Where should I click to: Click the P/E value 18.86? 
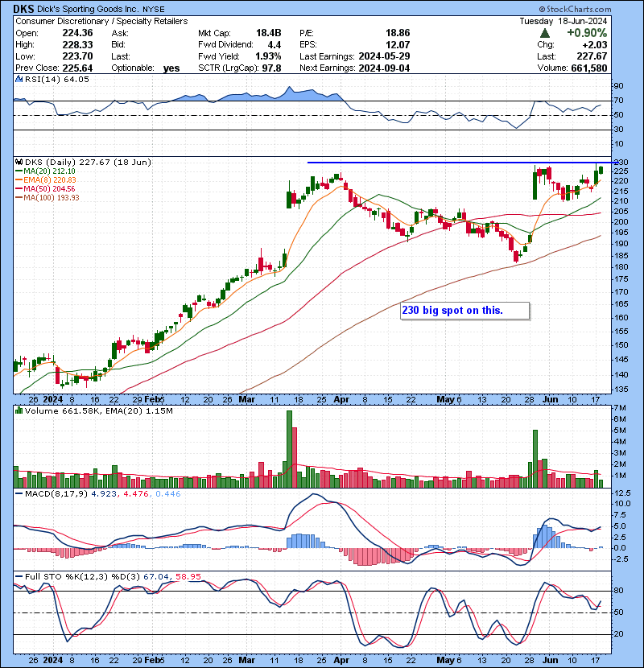pyautogui.click(x=398, y=33)
